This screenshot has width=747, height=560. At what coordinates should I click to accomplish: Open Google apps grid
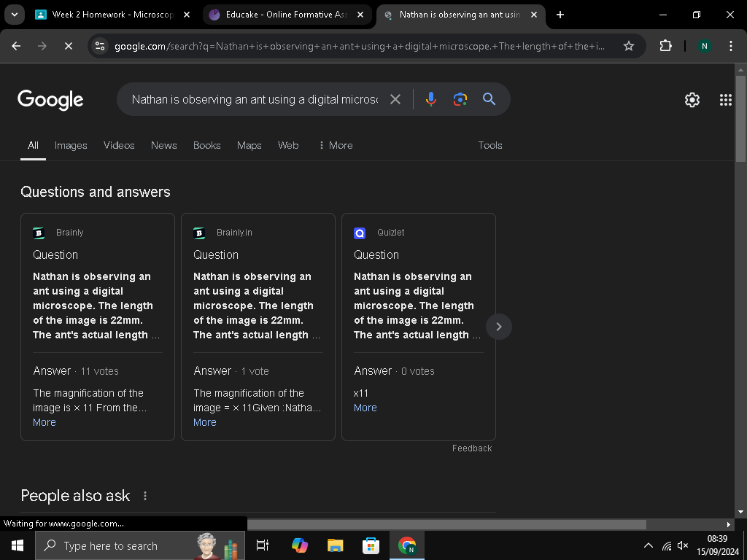[726, 99]
